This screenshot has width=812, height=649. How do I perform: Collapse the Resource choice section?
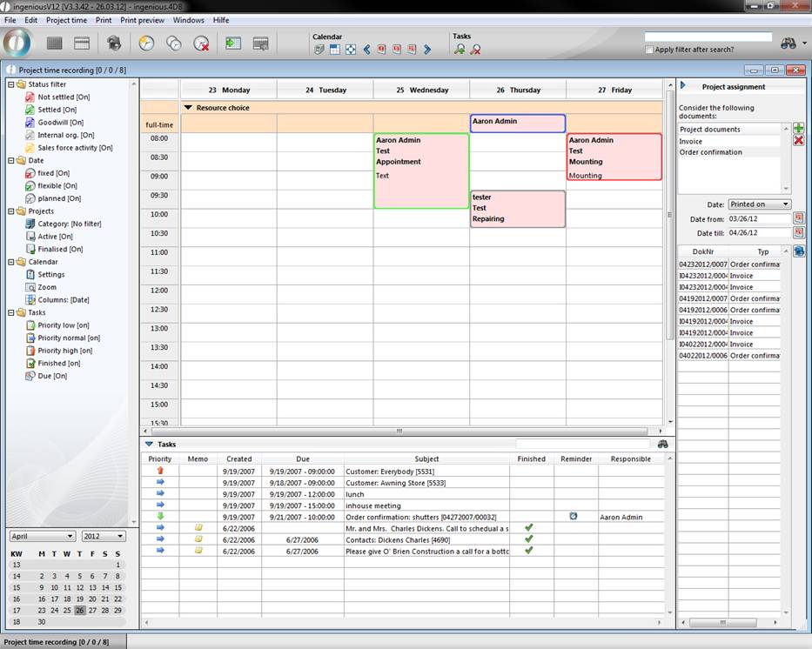click(188, 108)
